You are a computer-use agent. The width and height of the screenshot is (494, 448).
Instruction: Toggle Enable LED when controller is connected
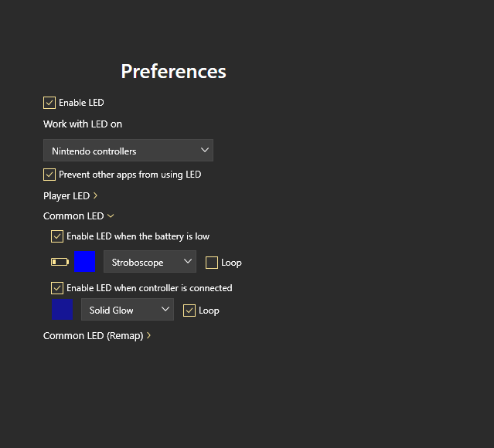click(x=57, y=288)
